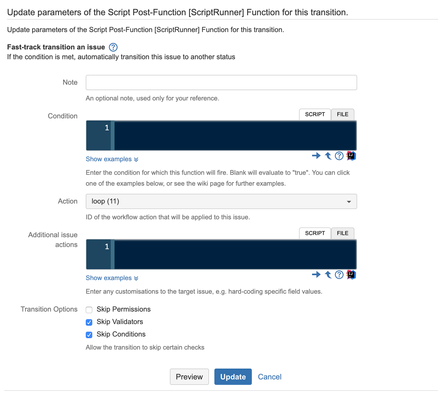This screenshot has width=438, height=399.
Task: Click help icon beside Fast-track transition heading
Action: tap(113, 47)
